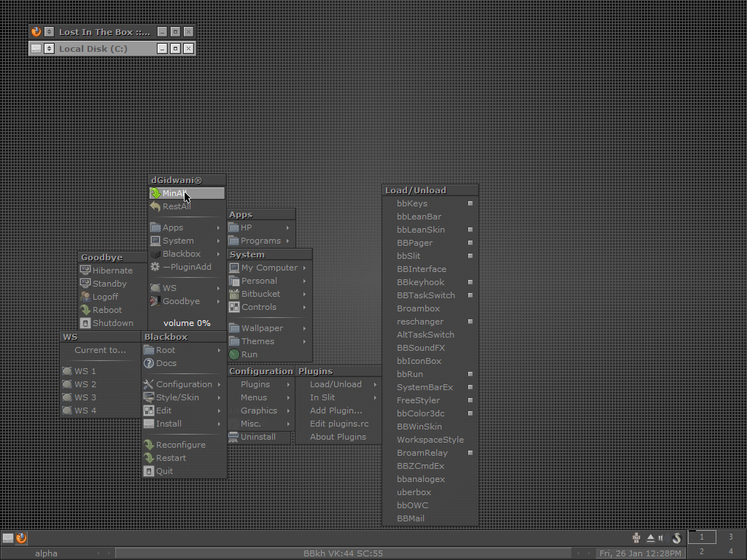Viewport: 747px width, 560px height.
Task: Expand the arrow next to Apps
Action: (219, 227)
